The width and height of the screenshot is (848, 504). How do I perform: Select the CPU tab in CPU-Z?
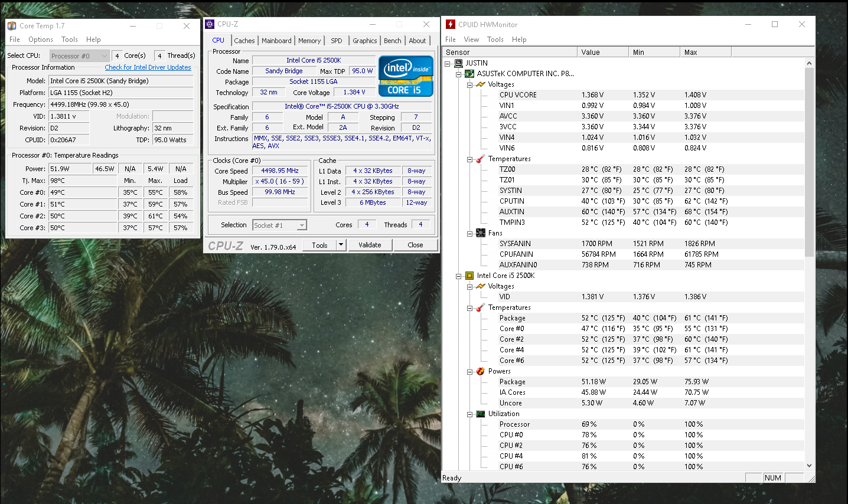click(x=218, y=40)
